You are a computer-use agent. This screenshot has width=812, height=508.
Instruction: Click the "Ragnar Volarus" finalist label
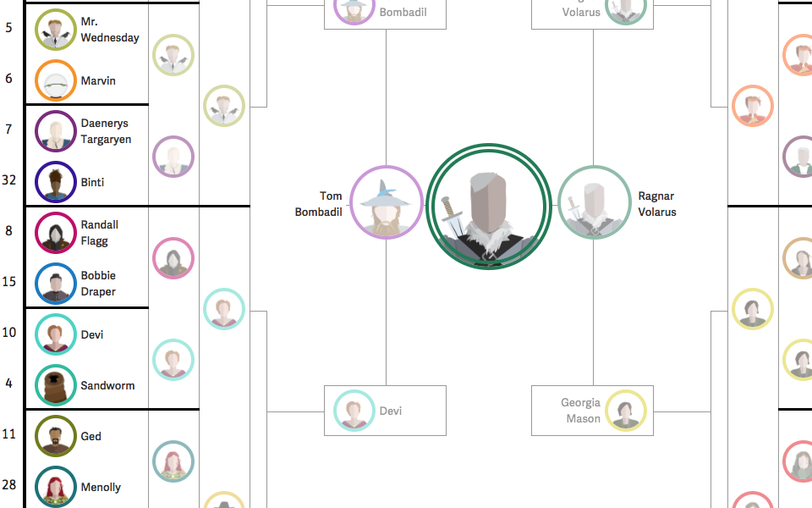tap(657, 204)
